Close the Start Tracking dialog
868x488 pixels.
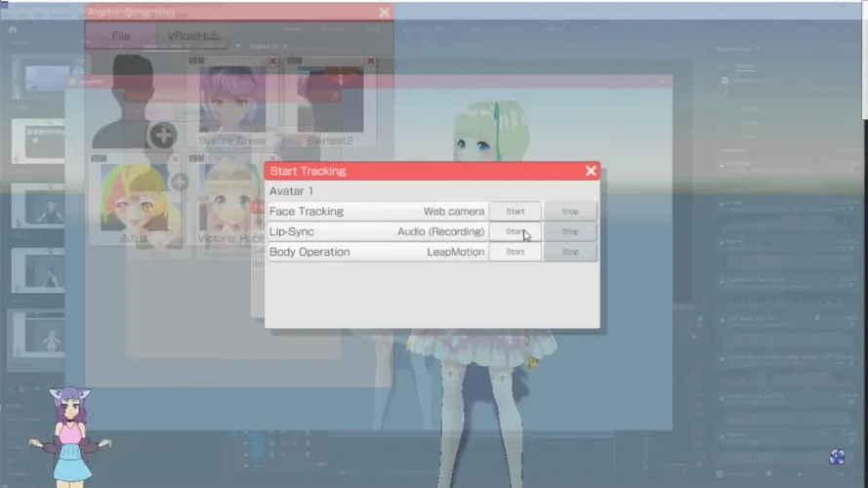pyautogui.click(x=591, y=171)
